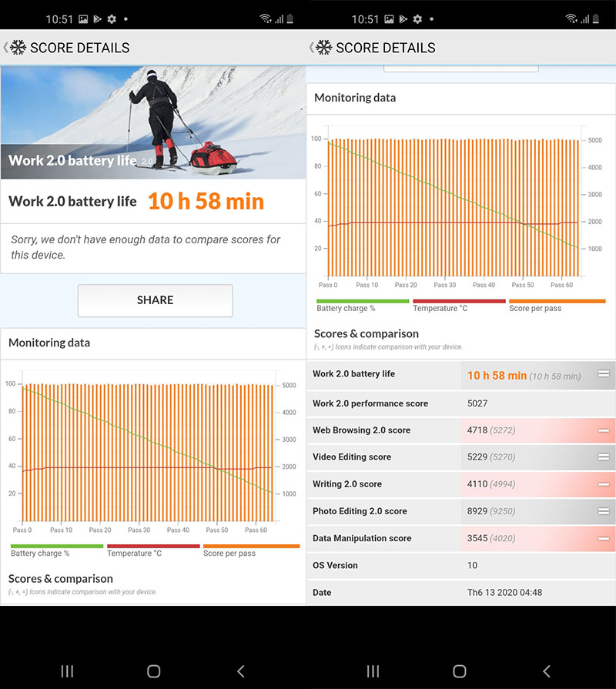
Task: Tap the 10:51 clock in left status bar
Action: click(x=59, y=19)
